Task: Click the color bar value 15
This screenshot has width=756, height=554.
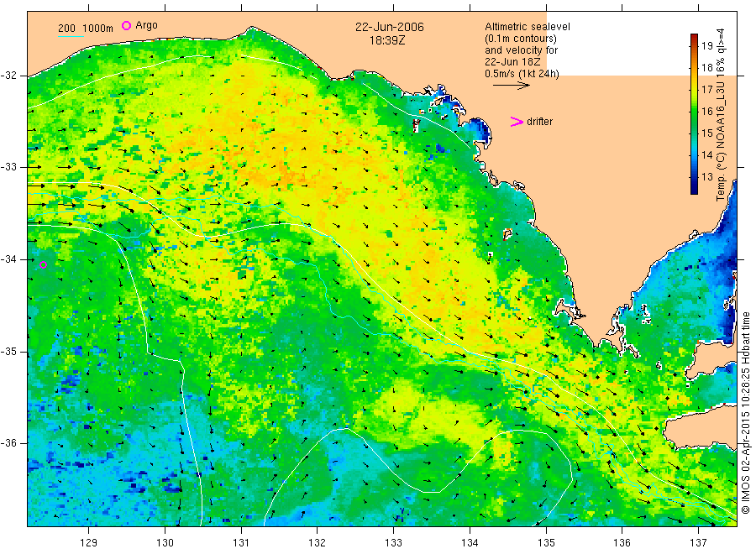Action: pyautogui.click(x=707, y=133)
